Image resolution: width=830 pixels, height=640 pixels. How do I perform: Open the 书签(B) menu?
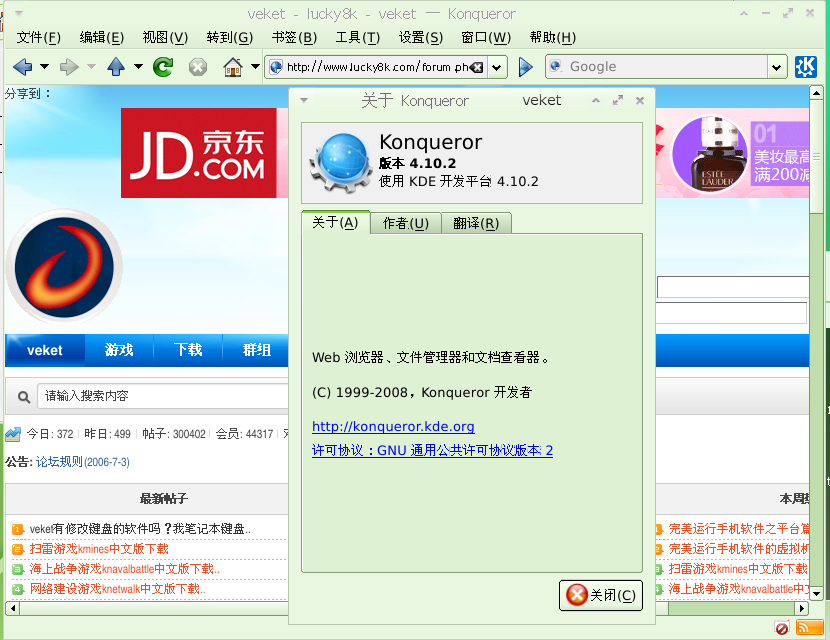coord(294,38)
